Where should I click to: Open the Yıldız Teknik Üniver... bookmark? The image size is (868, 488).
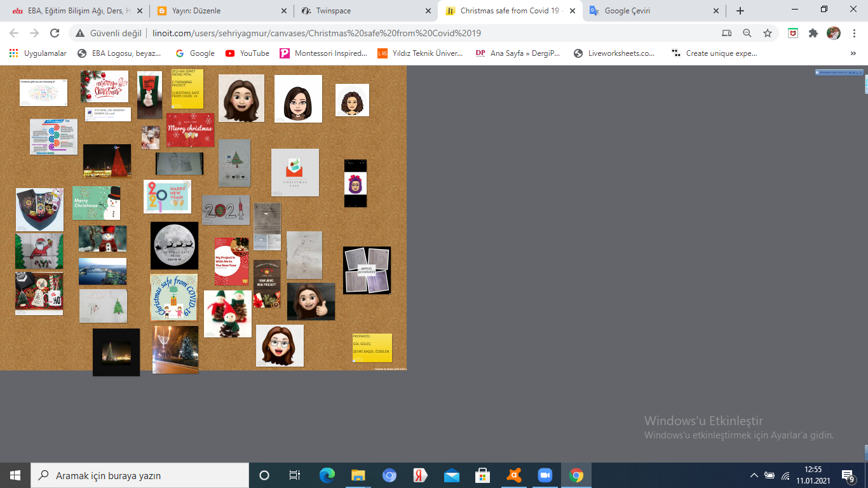click(x=420, y=53)
